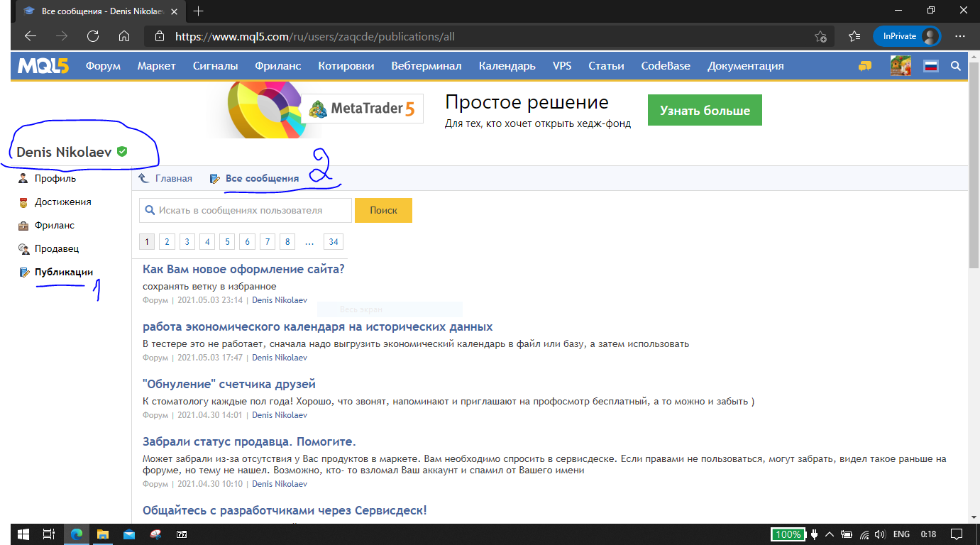Go to Фриланс in the top navigation
980x545 pixels.
click(x=278, y=66)
